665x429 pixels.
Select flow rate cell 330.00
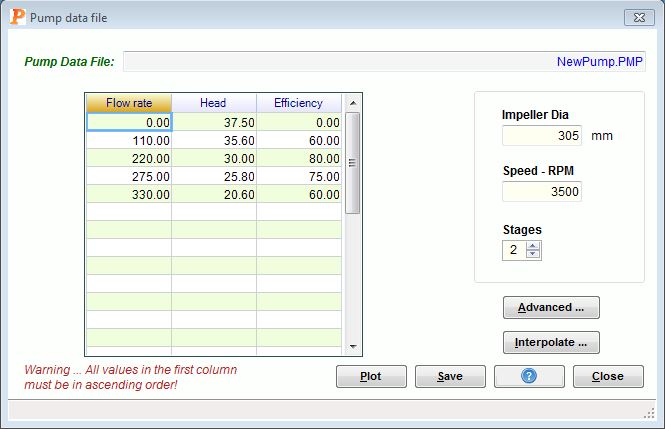coord(129,194)
